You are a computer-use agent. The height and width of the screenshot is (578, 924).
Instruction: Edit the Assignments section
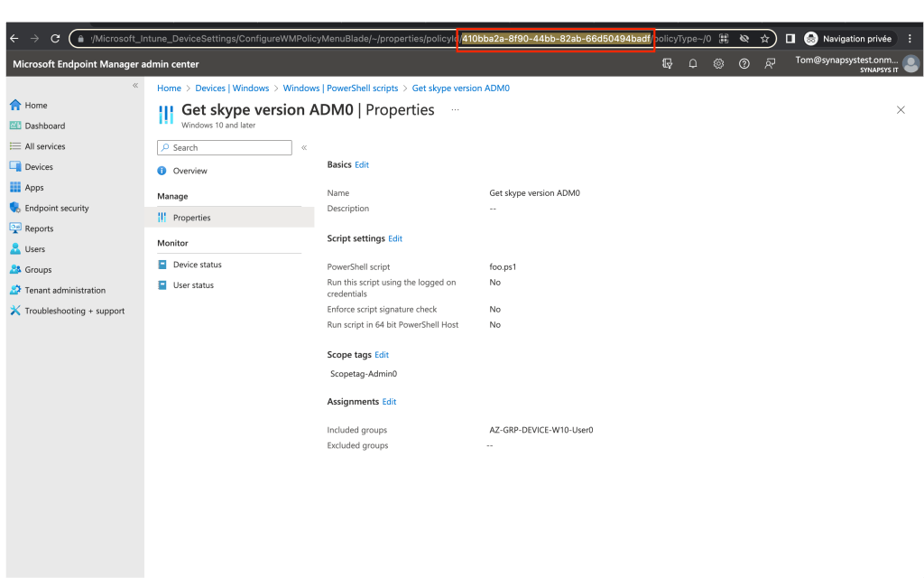(x=389, y=402)
